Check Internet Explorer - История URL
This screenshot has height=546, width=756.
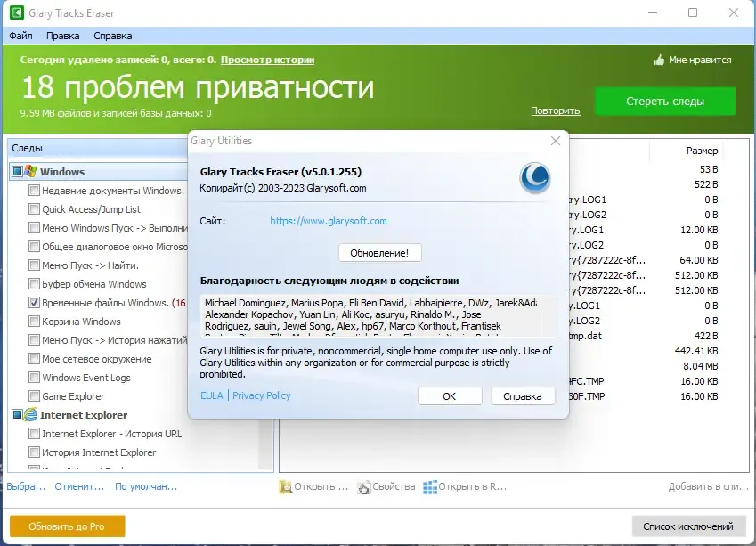(x=34, y=433)
